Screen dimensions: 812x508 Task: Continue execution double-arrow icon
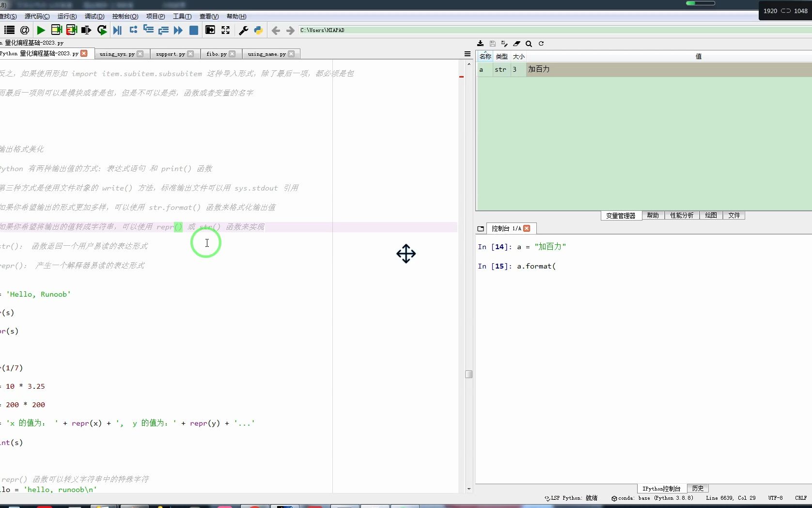click(x=178, y=30)
